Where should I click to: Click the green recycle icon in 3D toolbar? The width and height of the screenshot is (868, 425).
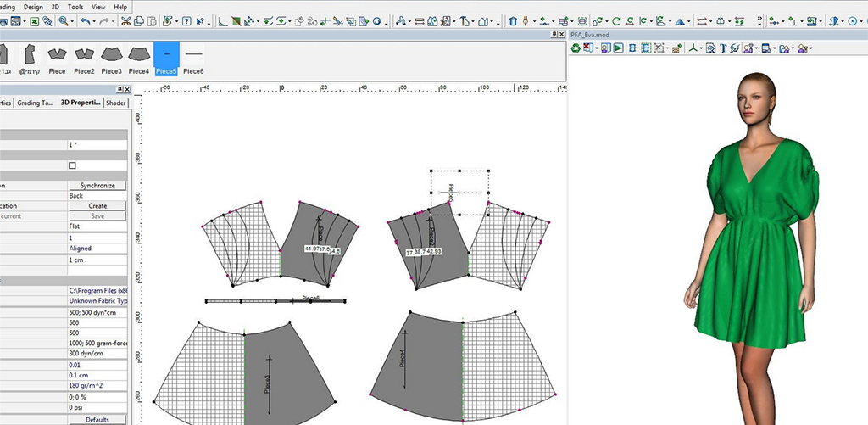coord(575,48)
